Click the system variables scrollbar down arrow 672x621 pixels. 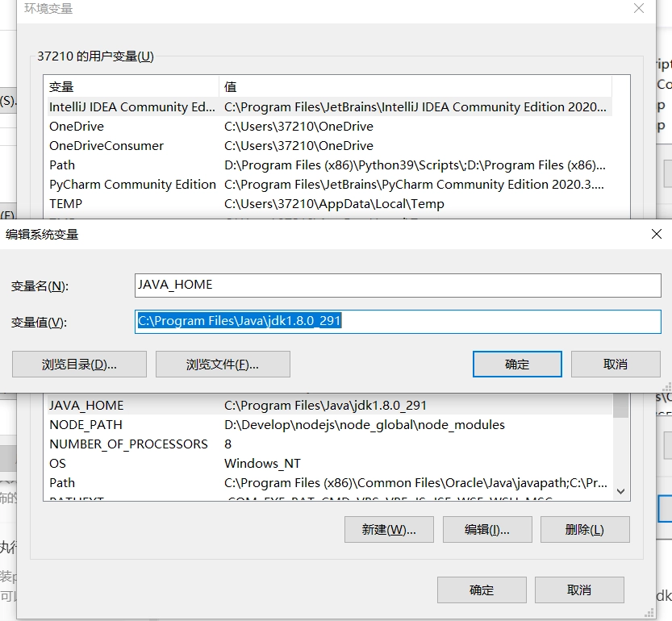620,491
